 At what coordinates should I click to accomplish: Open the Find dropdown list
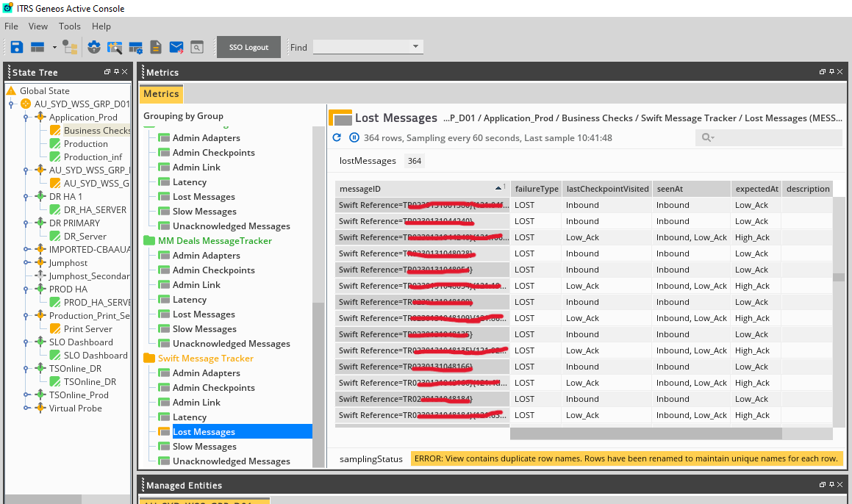415,47
